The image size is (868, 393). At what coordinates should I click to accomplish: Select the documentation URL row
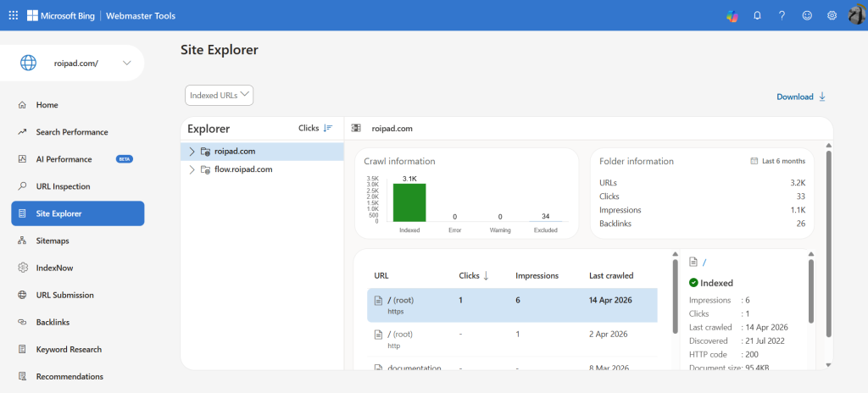(512, 365)
